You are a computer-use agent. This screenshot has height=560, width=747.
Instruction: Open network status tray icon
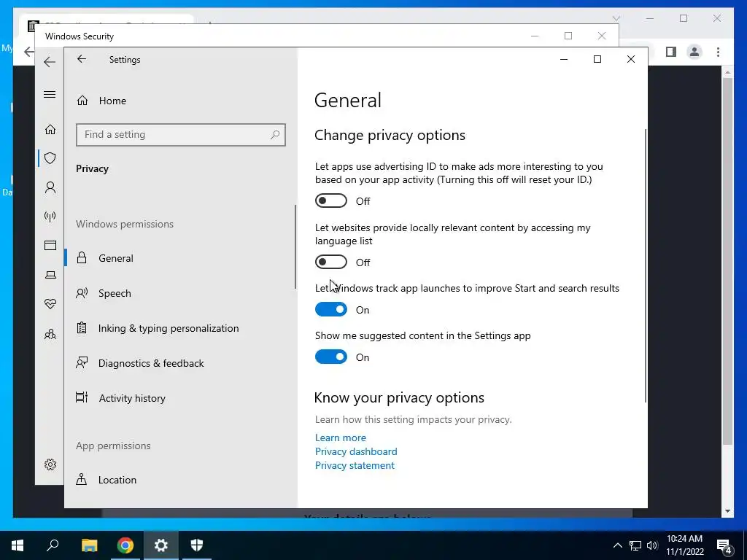[x=635, y=545]
